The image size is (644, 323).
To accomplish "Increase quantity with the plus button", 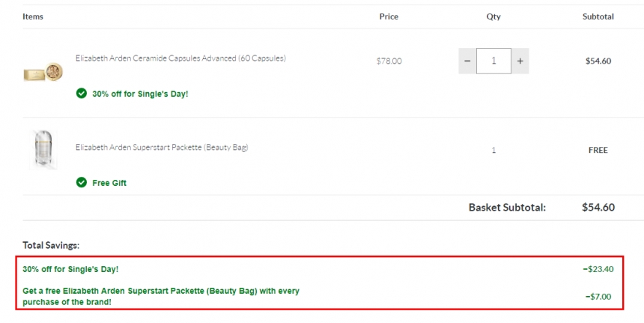I will click(520, 61).
